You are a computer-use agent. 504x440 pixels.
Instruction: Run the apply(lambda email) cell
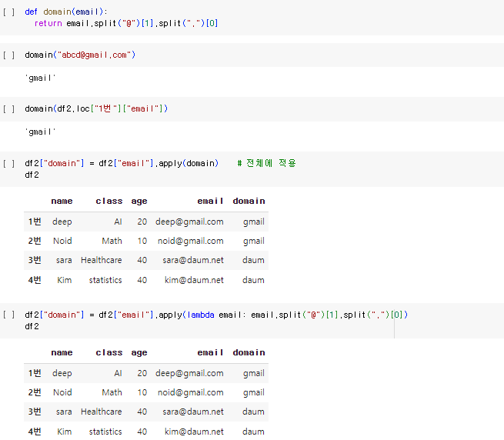coord(8,315)
